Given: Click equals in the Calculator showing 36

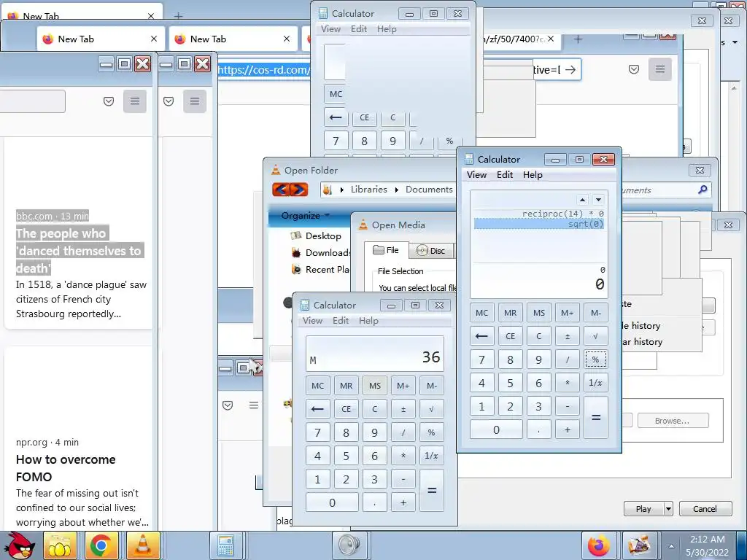Looking at the screenshot, I should (x=432, y=491).
